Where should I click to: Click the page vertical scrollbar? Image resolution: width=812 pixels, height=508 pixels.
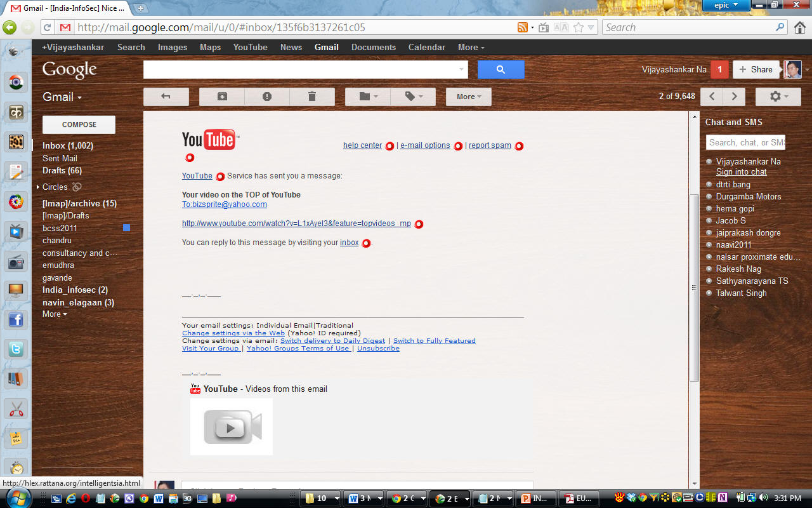pyautogui.click(x=694, y=288)
